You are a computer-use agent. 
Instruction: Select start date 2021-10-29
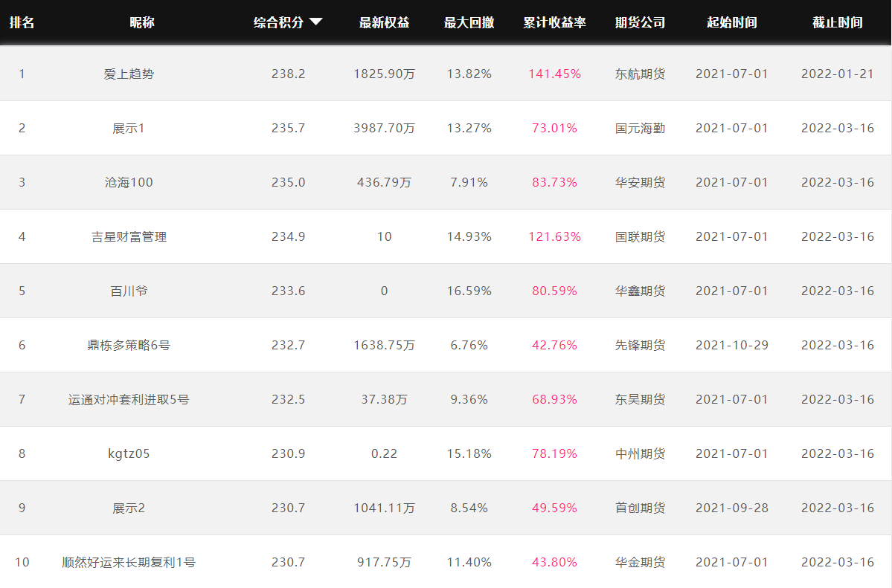[732, 345]
